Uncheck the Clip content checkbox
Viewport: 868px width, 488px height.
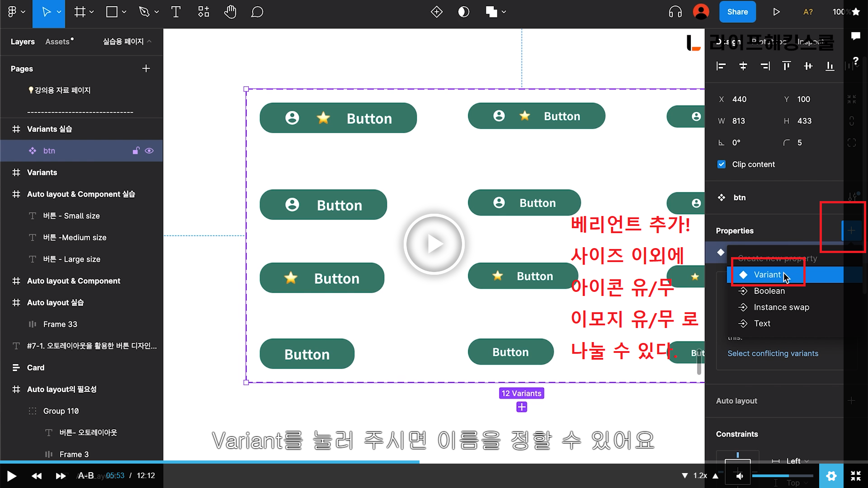(x=722, y=164)
